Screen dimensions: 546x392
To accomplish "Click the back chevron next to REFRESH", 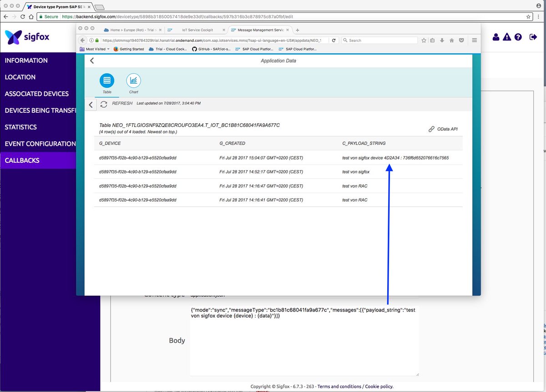I will [x=91, y=105].
